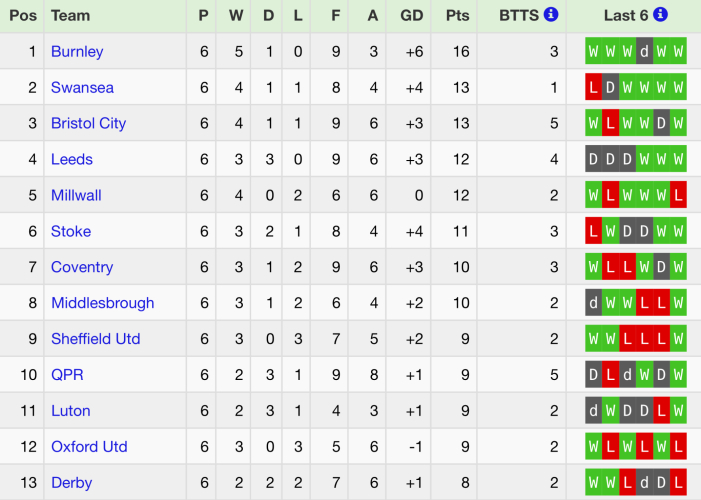This screenshot has width=701, height=500.
Task: Select the Bristol City link
Action: 88,123
